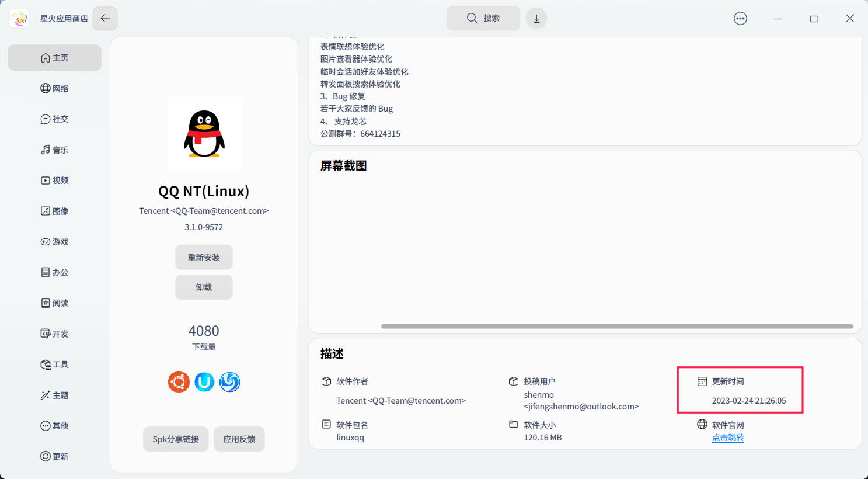
Task: Click the timestamp 2023-02-24 21:26:05
Action: pyautogui.click(x=749, y=401)
